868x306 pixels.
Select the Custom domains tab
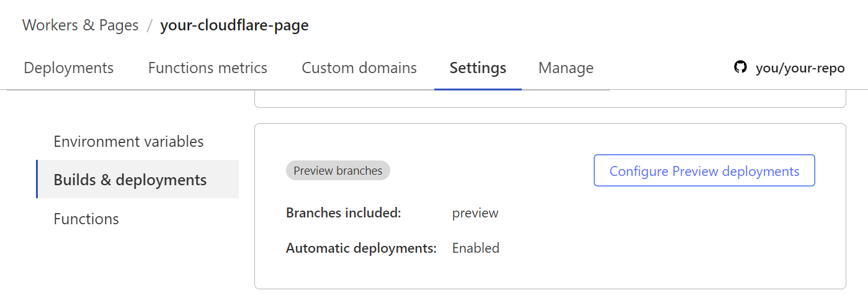(359, 68)
